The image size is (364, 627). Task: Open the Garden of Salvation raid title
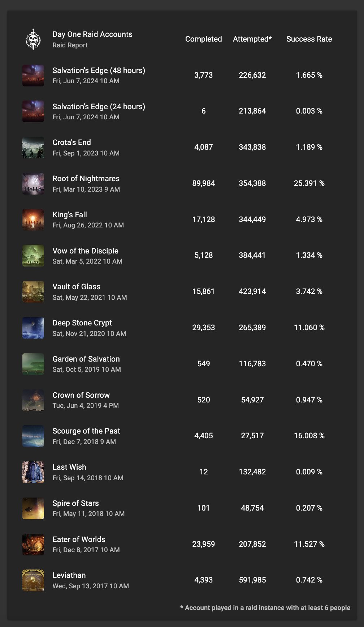[86, 359]
